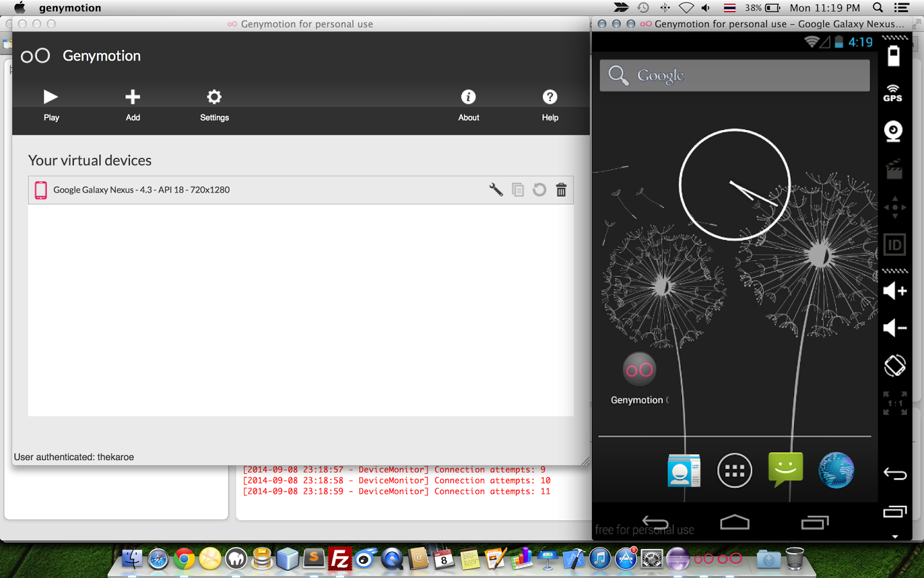
Task: Open Genymotion Settings gear
Action: pos(214,105)
